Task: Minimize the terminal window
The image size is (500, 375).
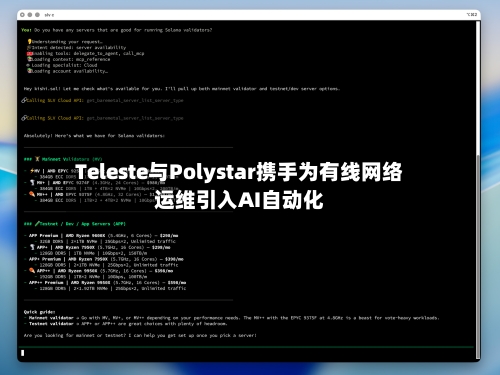Action: [x=30, y=15]
